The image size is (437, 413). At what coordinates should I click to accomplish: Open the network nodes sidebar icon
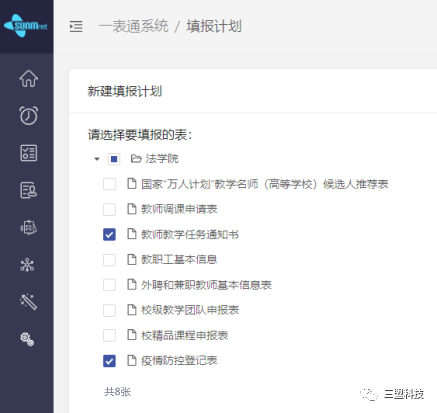tap(27, 265)
